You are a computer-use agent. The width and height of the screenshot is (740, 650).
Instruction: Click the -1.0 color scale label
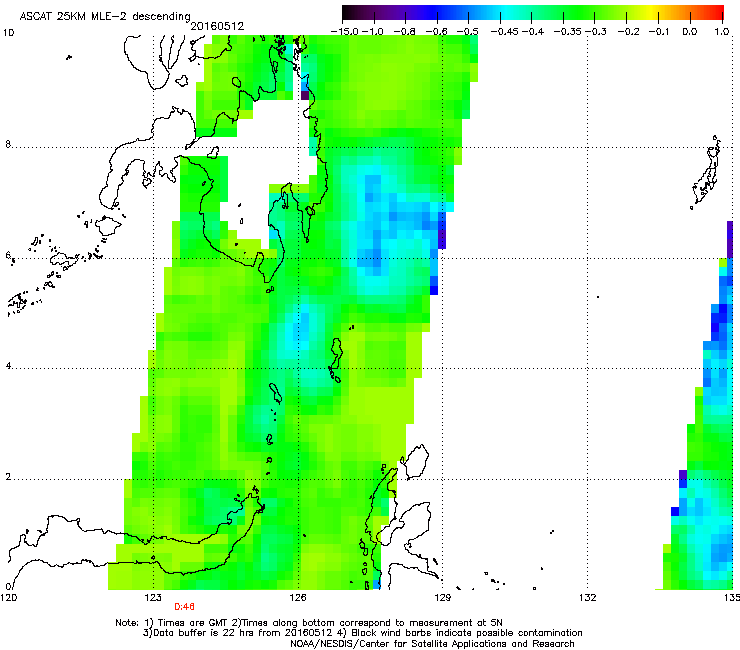click(x=373, y=32)
